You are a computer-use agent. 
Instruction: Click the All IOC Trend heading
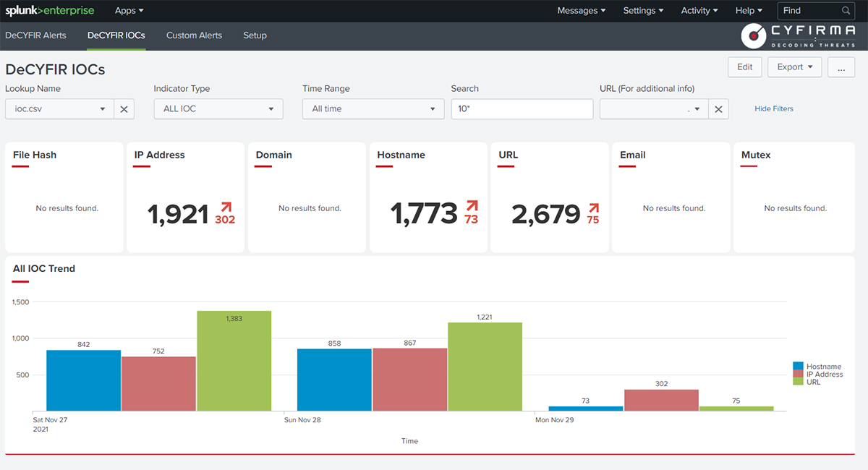tap(44, 268)
